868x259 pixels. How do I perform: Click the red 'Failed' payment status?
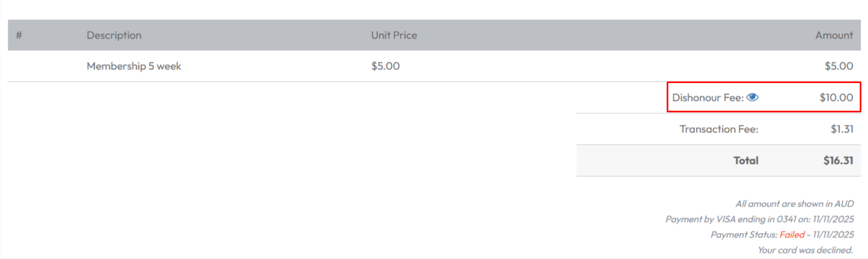(x=792, y=235)
